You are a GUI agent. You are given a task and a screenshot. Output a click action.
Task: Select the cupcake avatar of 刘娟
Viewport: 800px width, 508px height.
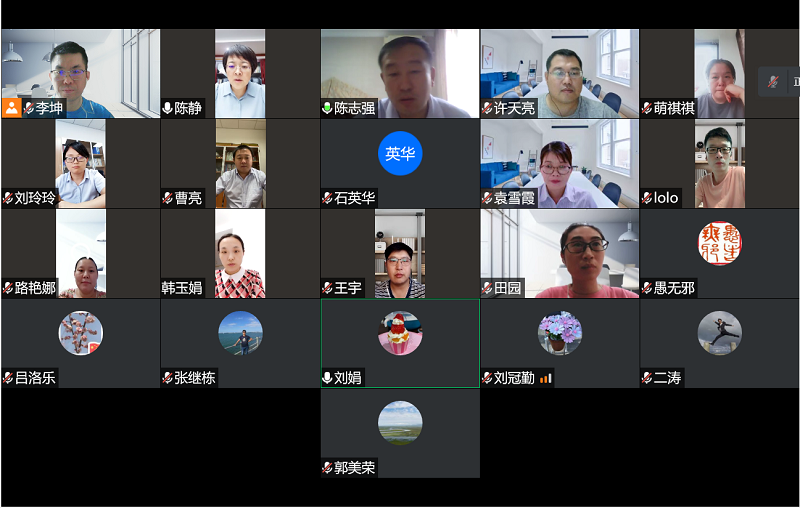pos(400,333)
